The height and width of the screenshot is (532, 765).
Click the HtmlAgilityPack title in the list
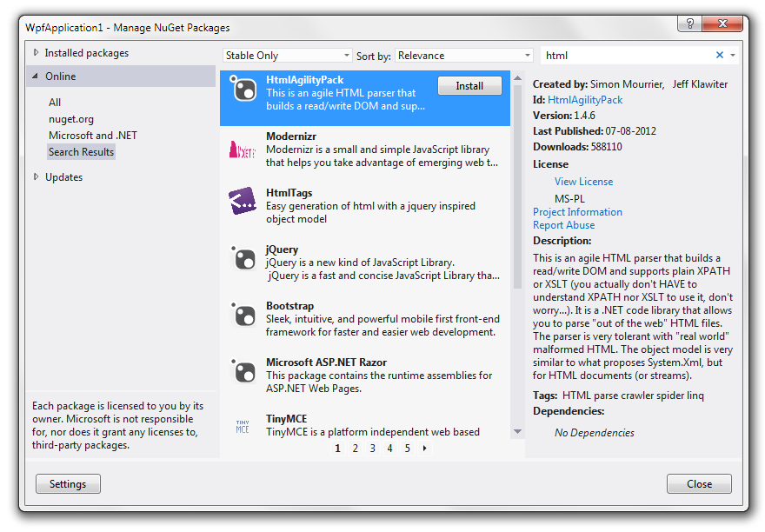click(x=305, y=80)
